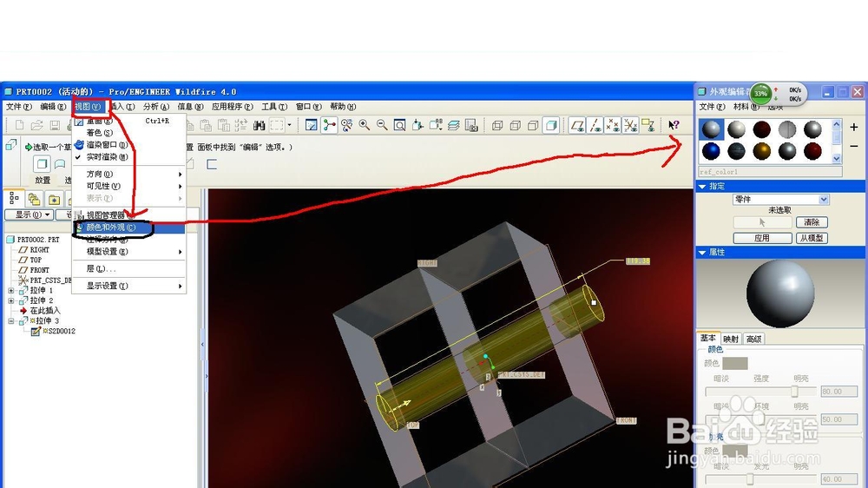
Task: Click the Layers stack toolbar icon
Action: 453,126
